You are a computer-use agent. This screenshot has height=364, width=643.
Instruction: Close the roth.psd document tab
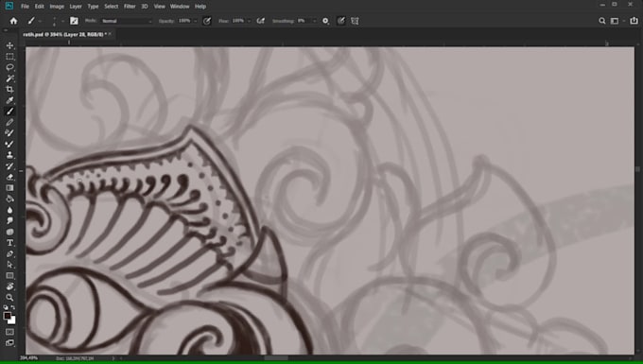[x=110, y=34]
